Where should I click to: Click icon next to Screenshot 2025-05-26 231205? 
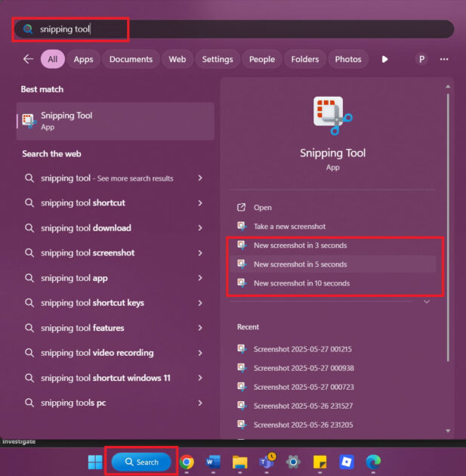pyautogui.click(x=242, y=425)
